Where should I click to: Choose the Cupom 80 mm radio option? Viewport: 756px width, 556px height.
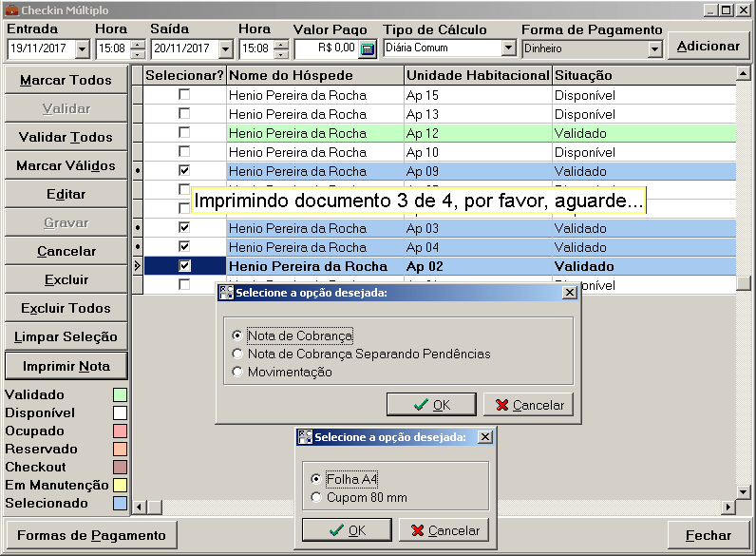pyautogui.click(x=316, y=497)
